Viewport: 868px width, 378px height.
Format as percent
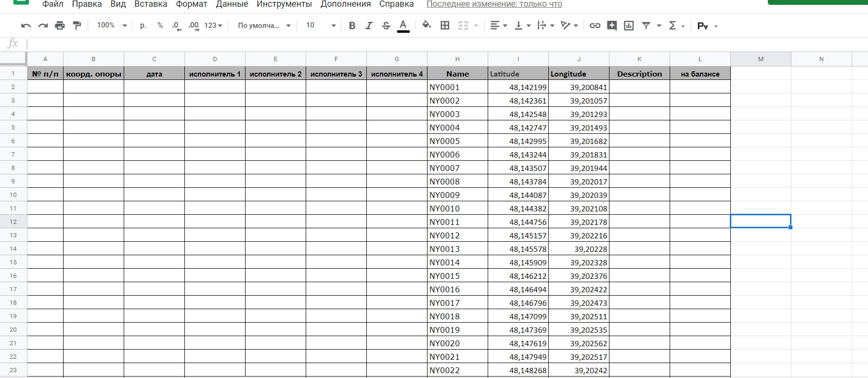pos(160,26)
